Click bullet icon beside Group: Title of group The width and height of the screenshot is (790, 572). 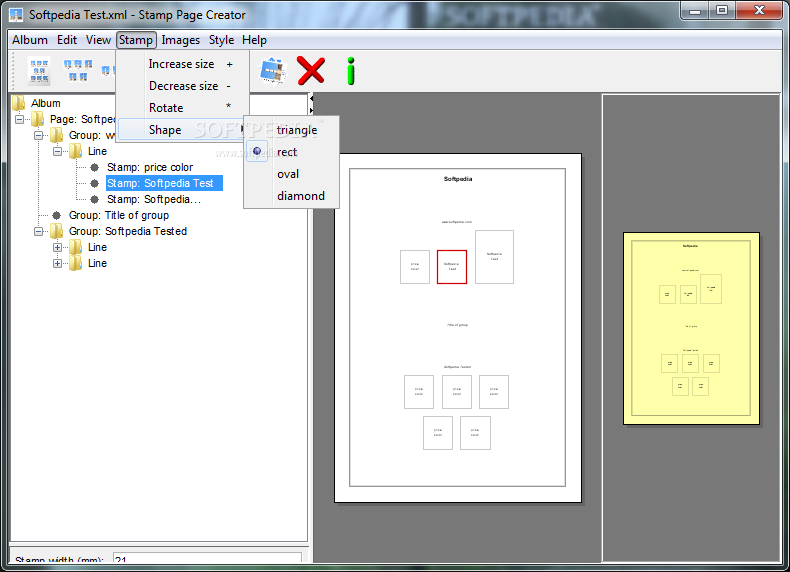pos(56,215)
